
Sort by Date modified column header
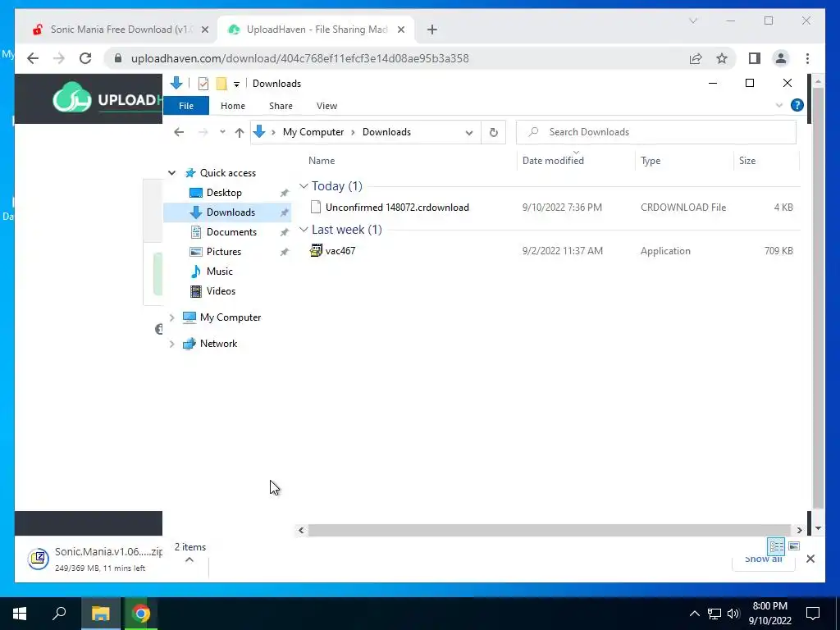click(x=553, y=160)
